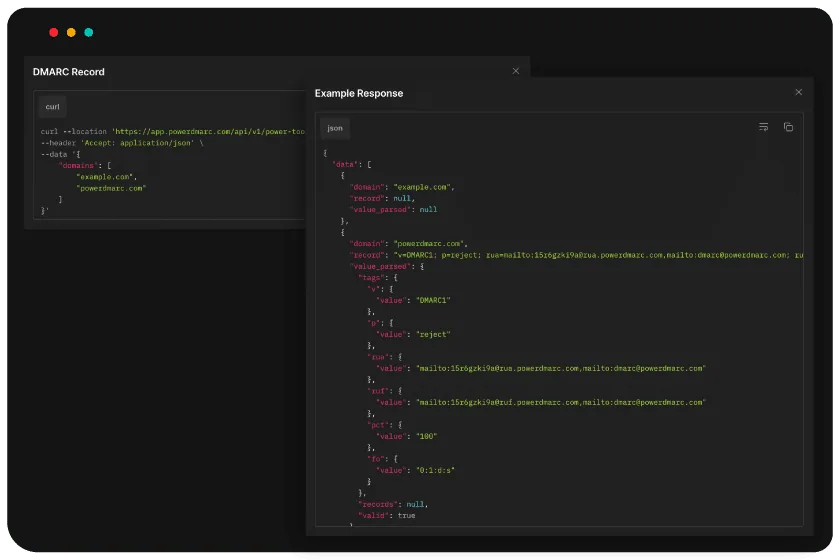Click "domain": "powerdmarc.com" response line
Screen dimensions: 840x560
coord(408,243)
